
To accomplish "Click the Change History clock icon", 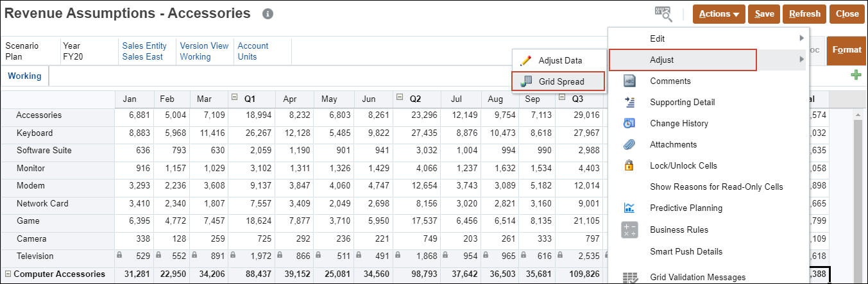I will [629, 124].
